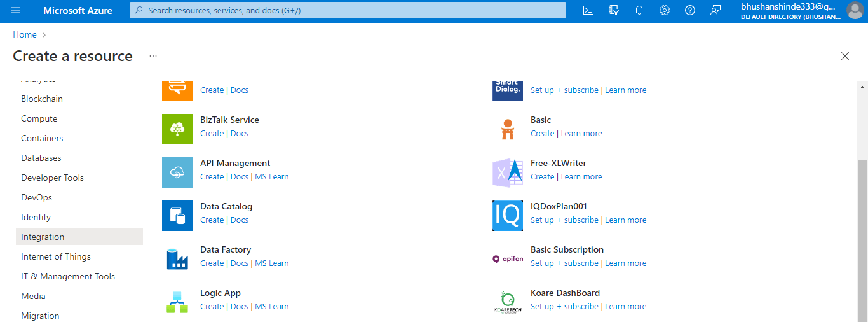The image size is (868, 322).
Task: Select the Containers category
Action: pyautogui.click(x=42, y=138)
